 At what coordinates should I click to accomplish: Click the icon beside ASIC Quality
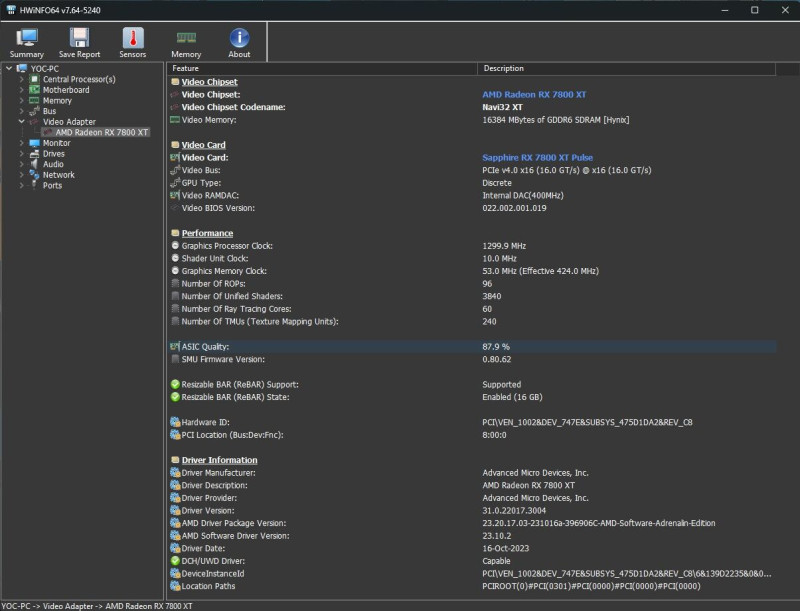coord(175,347)
